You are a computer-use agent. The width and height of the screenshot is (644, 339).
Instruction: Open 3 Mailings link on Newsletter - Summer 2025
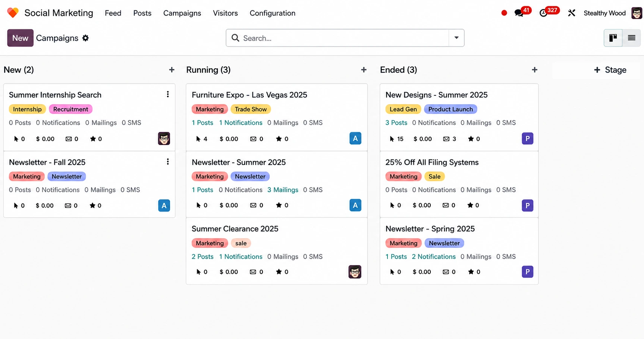click(283, 190)
